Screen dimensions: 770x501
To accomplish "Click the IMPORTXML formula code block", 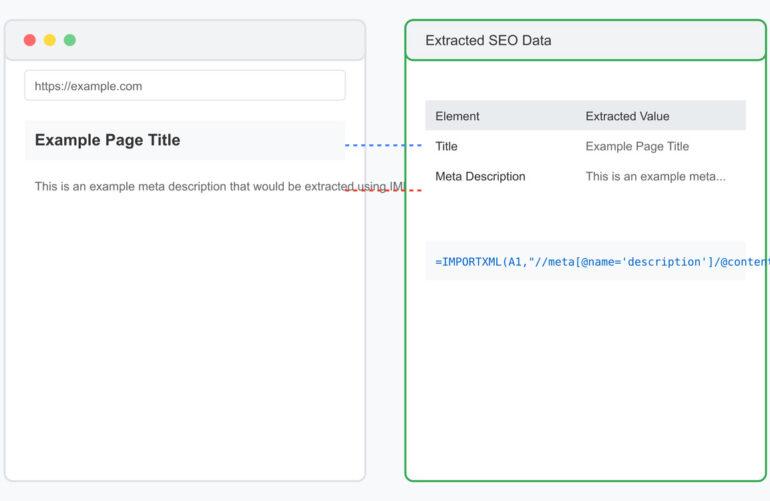I will coord(585,261).
